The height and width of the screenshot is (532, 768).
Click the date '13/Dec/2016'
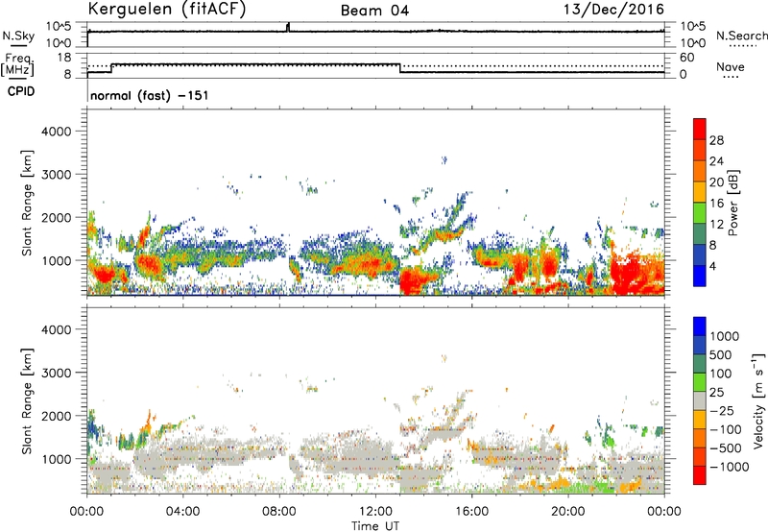(613, 10)
